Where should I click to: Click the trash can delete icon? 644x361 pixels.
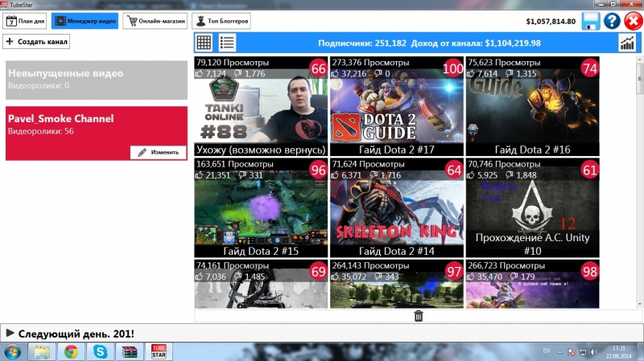coord(419,316)
